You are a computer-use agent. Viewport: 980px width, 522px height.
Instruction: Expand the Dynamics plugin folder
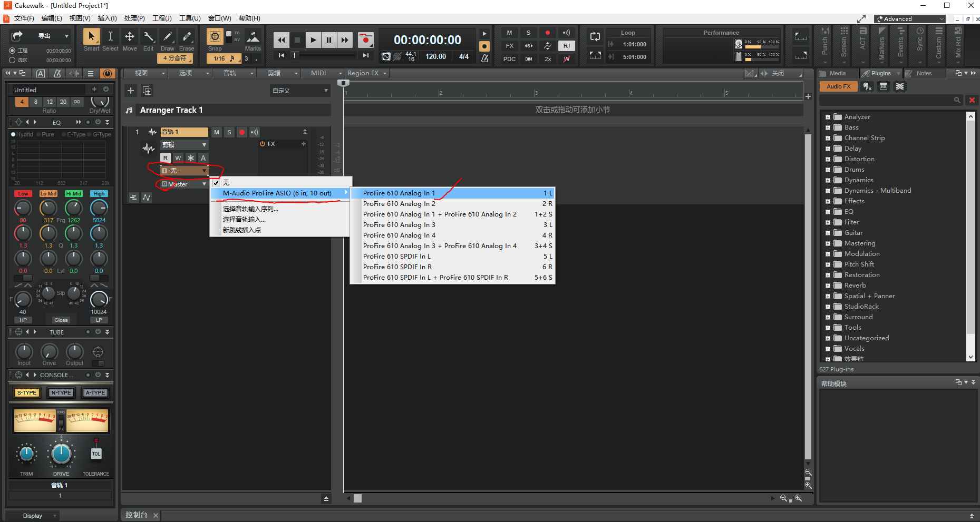click(x=828, y=180)
